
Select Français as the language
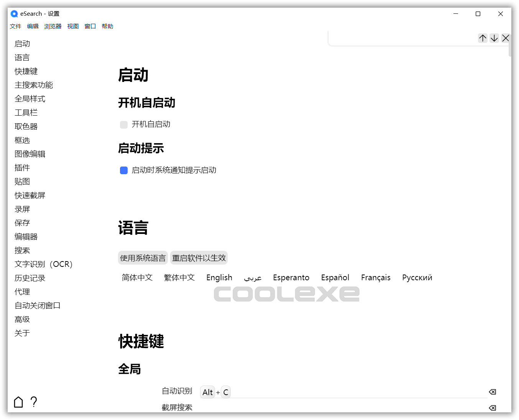376,277
